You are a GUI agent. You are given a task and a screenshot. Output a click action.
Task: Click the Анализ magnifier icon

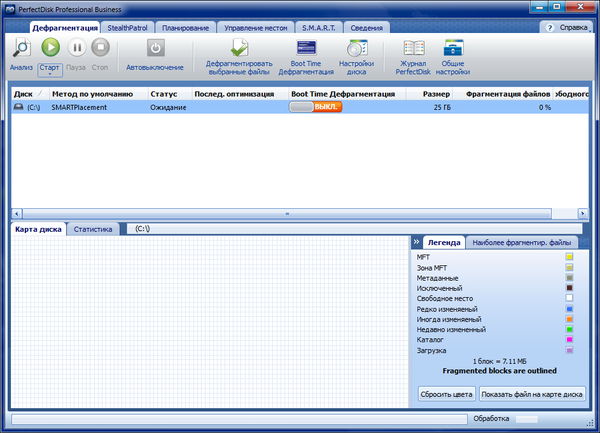pos(21,48)
